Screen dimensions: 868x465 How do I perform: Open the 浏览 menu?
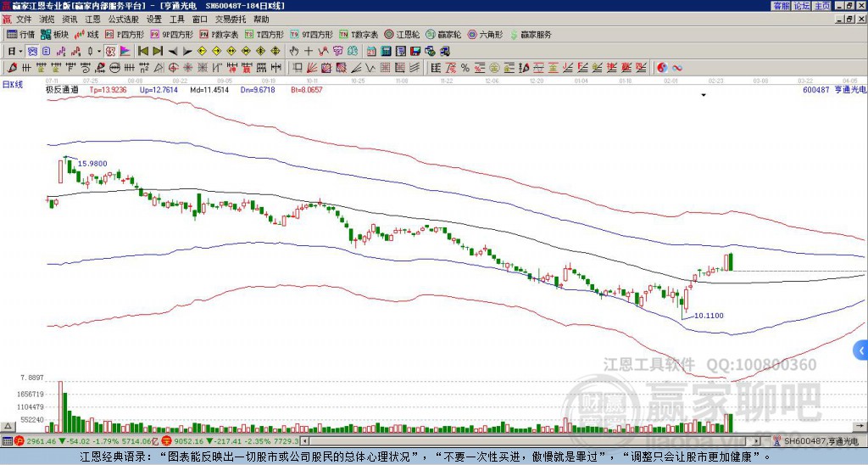47,20
